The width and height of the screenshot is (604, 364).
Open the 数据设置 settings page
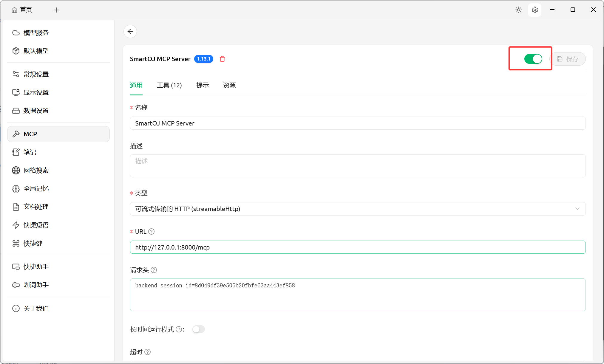coord(58,111)
